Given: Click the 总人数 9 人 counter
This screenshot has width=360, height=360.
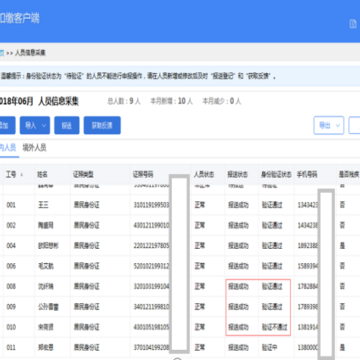Looking at the screenshot, I should [x=124, y=101].
